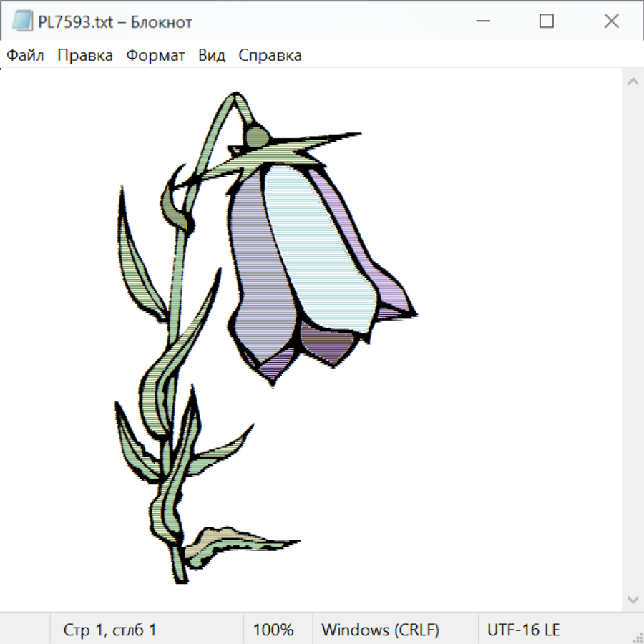Maximize the Блокнот window
This screenshot has height=644, width=644.
(546, 21)
